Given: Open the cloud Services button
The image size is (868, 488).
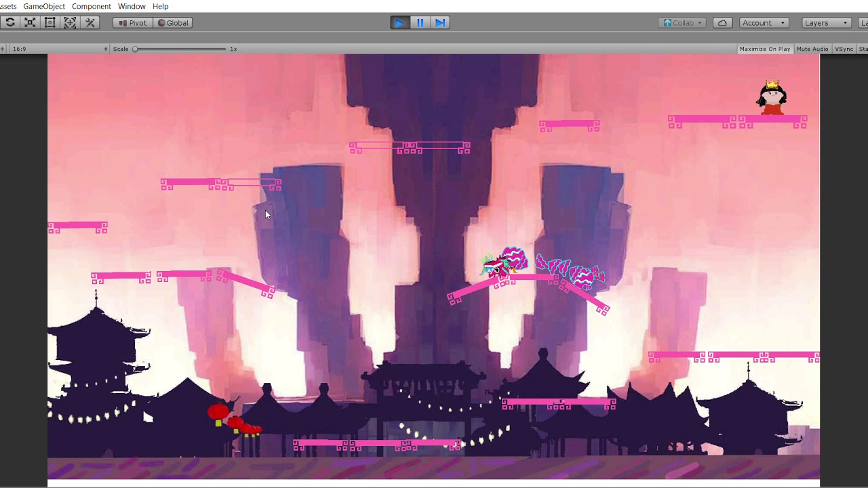Looking at the screenshot, I should point(722,22).
